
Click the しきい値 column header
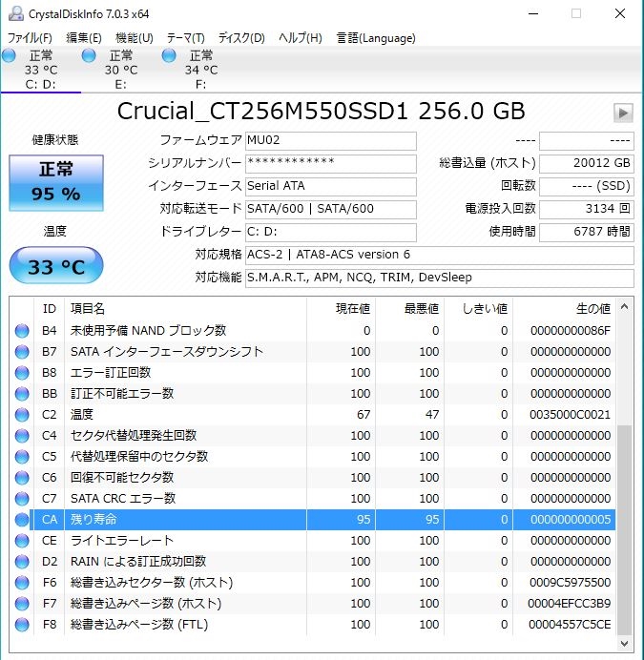[x=478, y=309]
